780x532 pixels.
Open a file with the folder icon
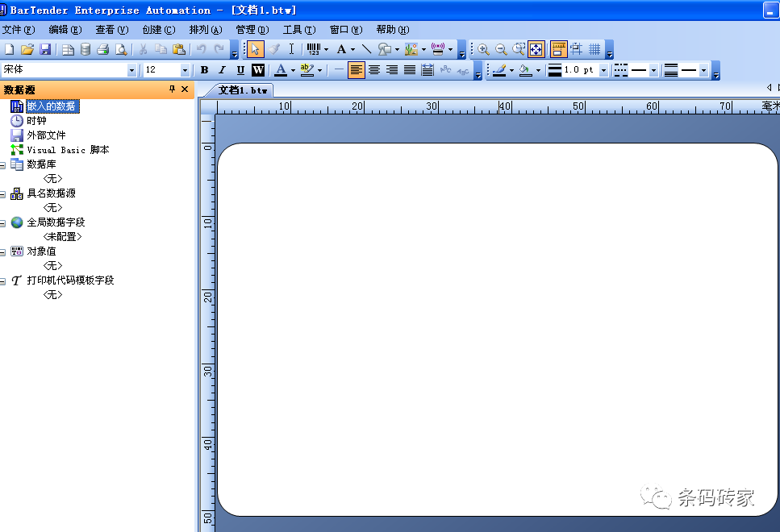[x=27, y=49]
